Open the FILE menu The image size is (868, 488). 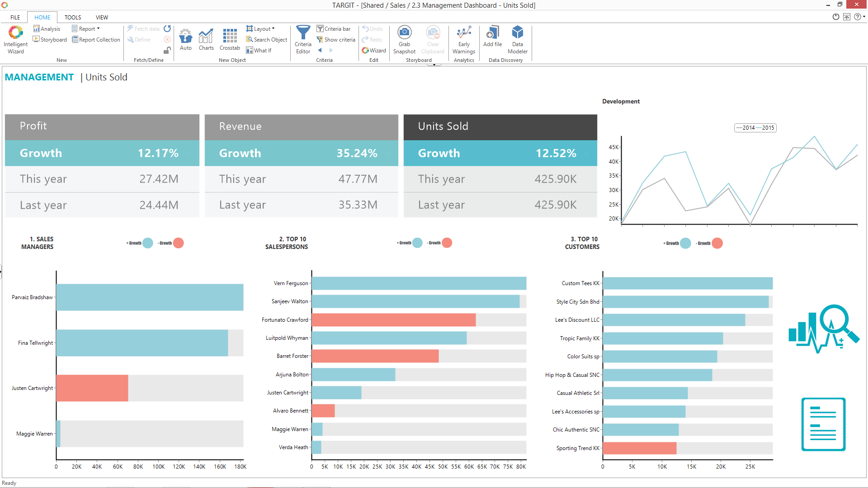click(14, 17)
